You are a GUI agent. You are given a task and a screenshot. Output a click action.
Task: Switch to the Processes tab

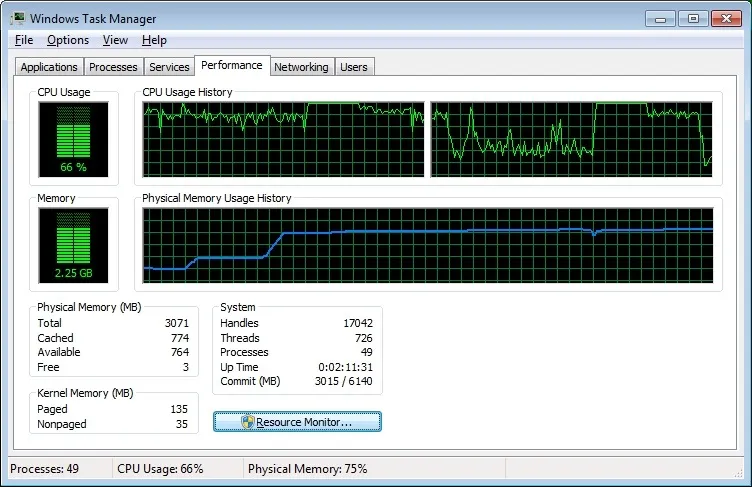pyautogui.click(x=113, y=67)
